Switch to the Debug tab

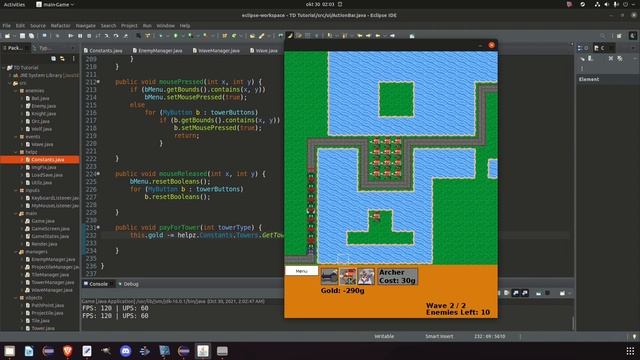click(x=129, y=284)
